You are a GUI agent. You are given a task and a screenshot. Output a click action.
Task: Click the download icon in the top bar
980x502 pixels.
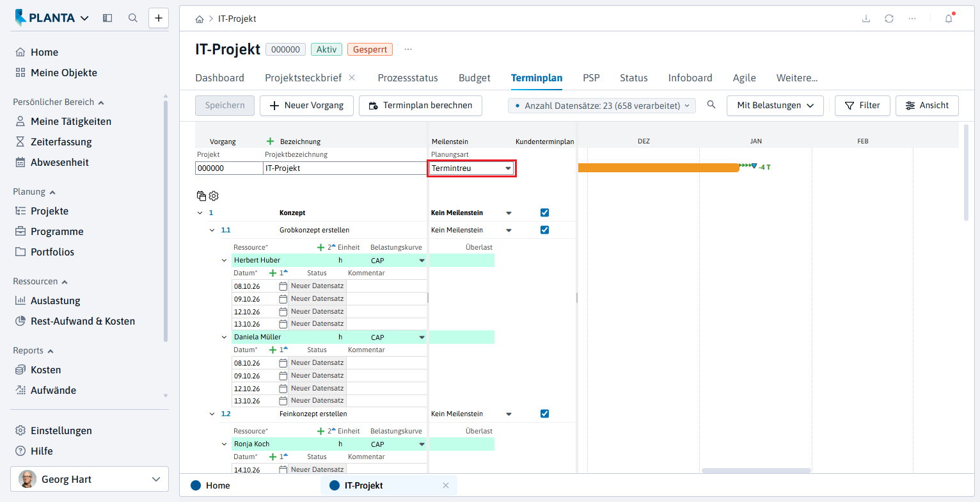(x=866, y=19)
